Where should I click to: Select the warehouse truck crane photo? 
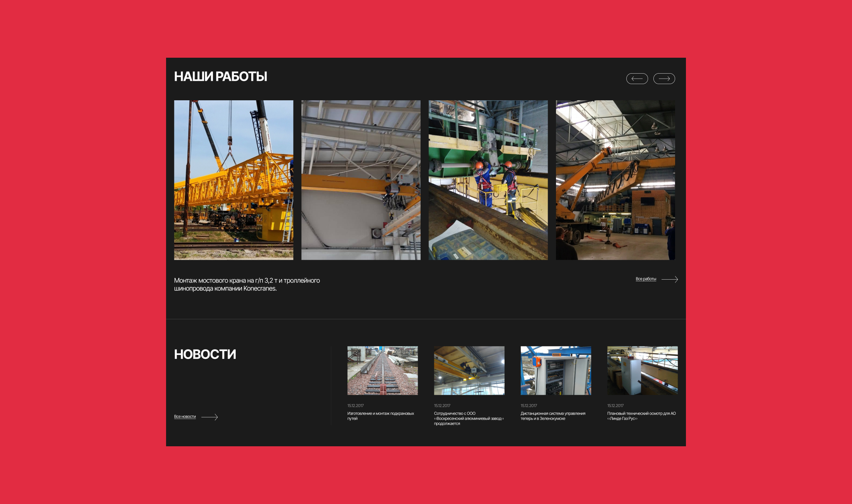tap(615, 180)
